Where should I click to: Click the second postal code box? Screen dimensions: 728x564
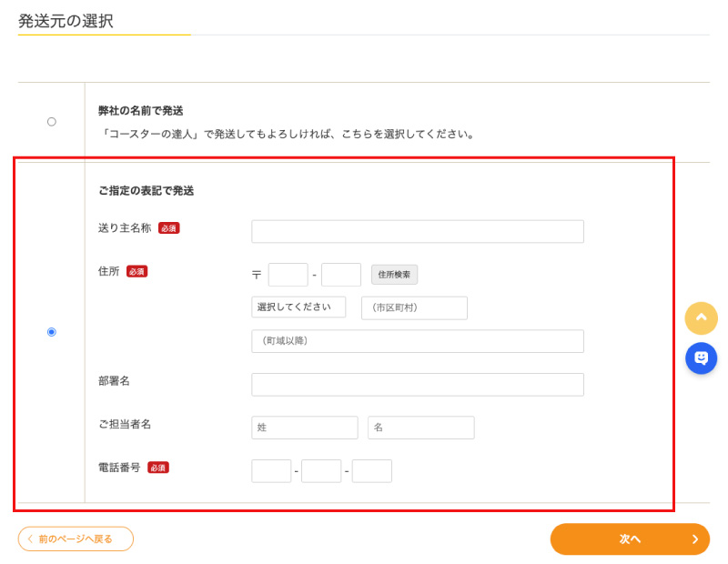pos(341,275)
